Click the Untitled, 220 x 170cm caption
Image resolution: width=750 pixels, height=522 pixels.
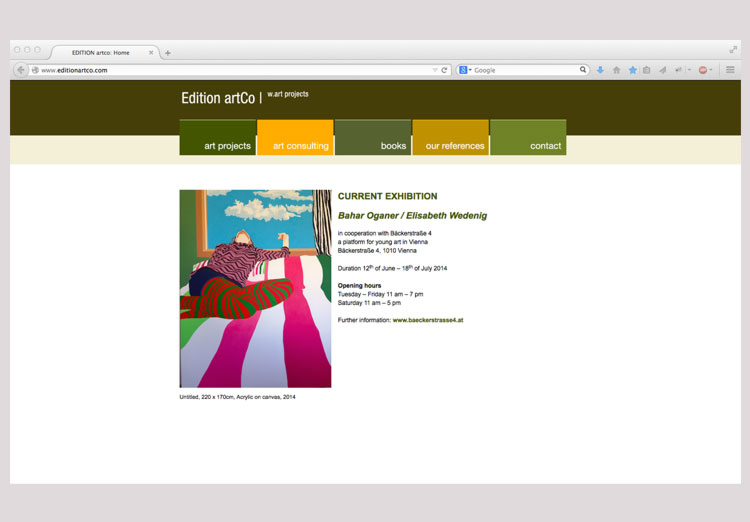pyautogui.click(x=237, y=397)
